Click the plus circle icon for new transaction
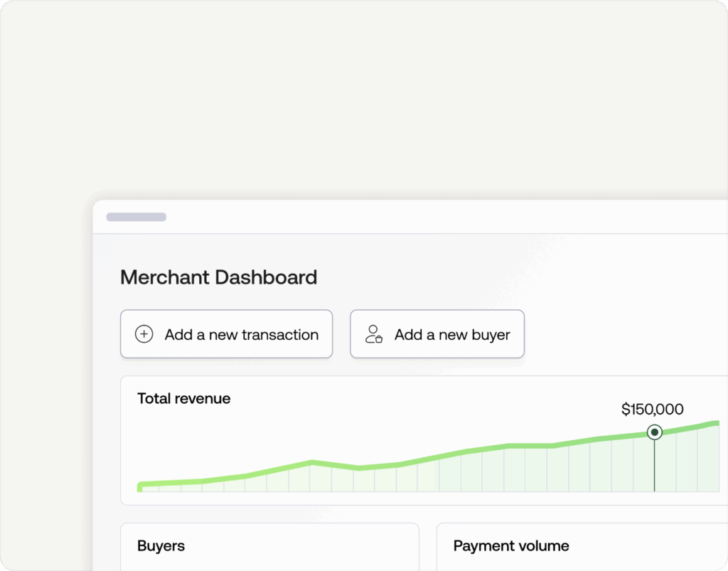Screen dimensions: 728x571 144,334
